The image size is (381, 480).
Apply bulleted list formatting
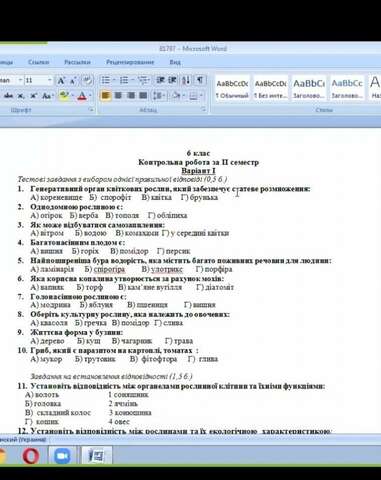pos(107,80)
